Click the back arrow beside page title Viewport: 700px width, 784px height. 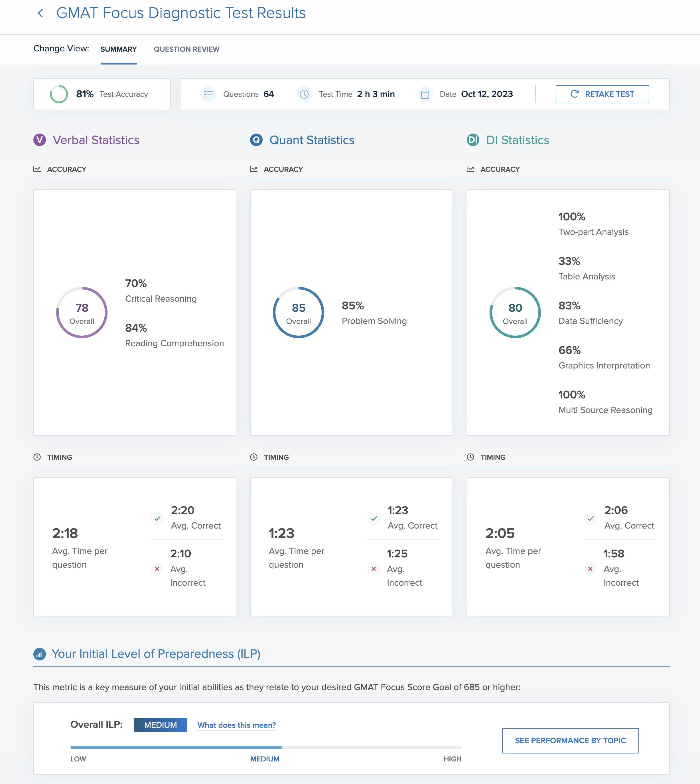pos(40,13)
